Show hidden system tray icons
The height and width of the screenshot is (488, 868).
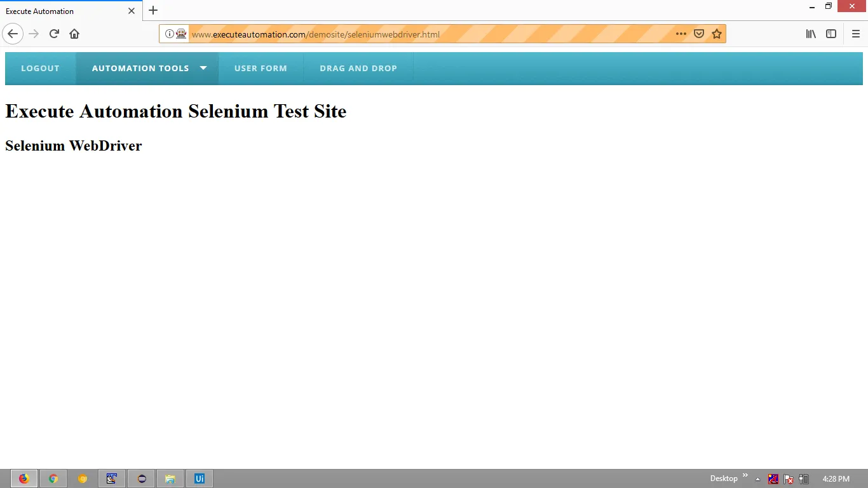[x=757, y=479]
